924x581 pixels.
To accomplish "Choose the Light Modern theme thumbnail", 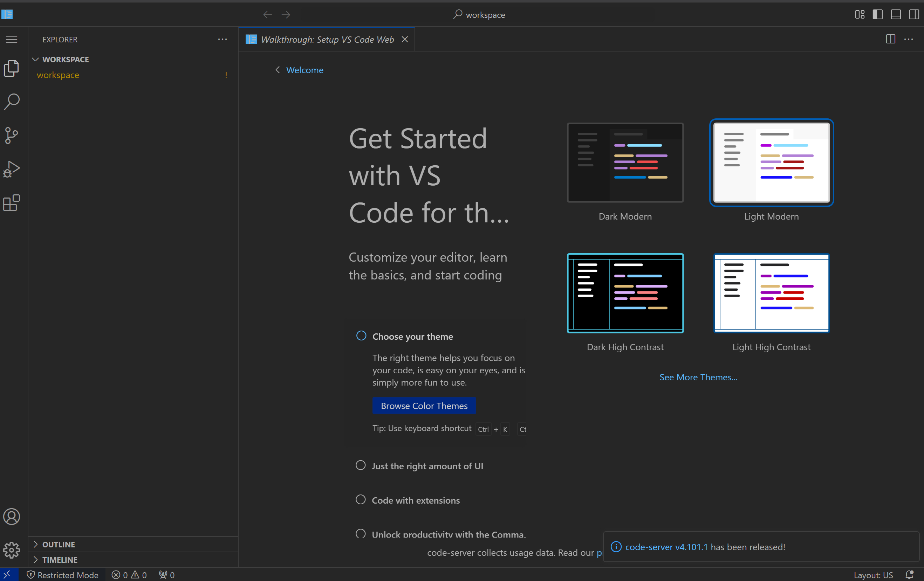I will coord(771,162).
